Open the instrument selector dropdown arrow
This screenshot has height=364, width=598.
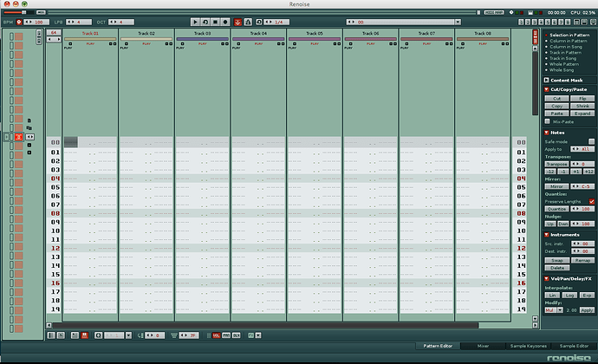pos(458,23)
